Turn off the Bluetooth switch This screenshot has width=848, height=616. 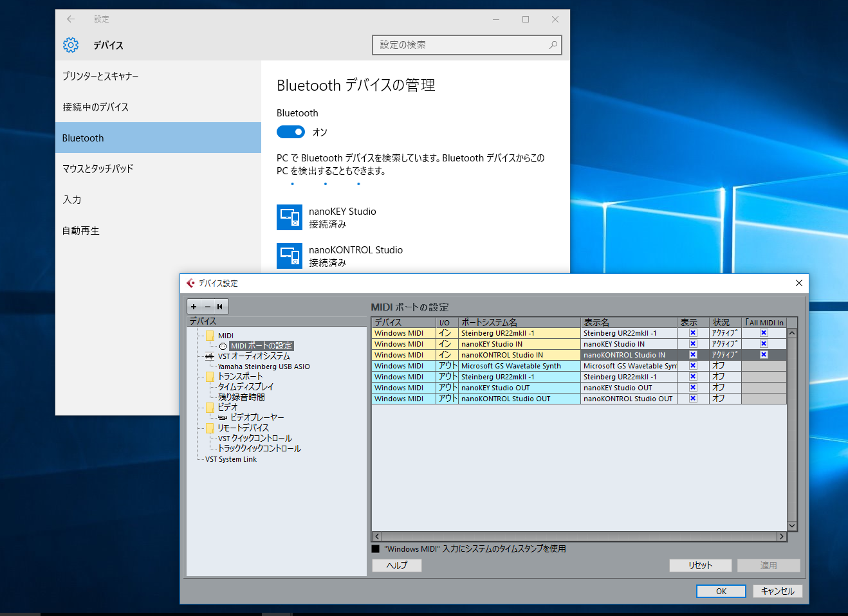click(x=291, y=132)
